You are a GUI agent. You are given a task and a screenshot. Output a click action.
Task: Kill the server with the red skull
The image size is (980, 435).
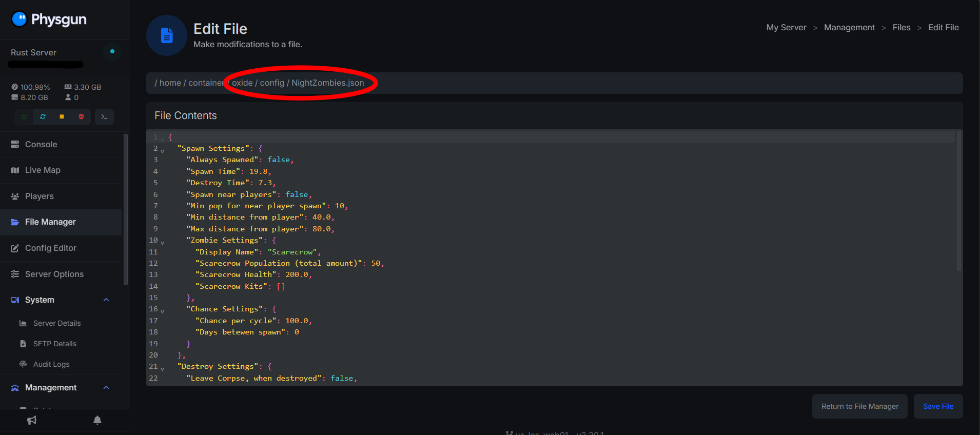(x=81, y=117)
